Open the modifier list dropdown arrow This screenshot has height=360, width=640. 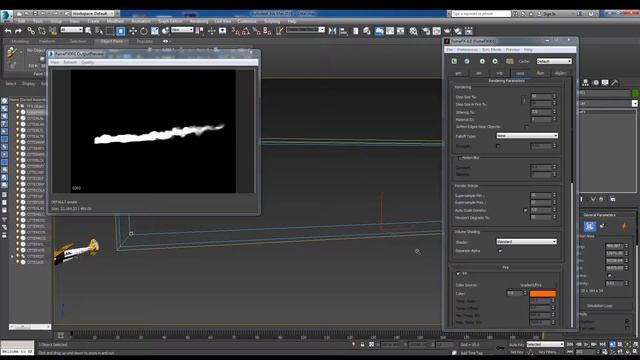click(x=634, y=104)
